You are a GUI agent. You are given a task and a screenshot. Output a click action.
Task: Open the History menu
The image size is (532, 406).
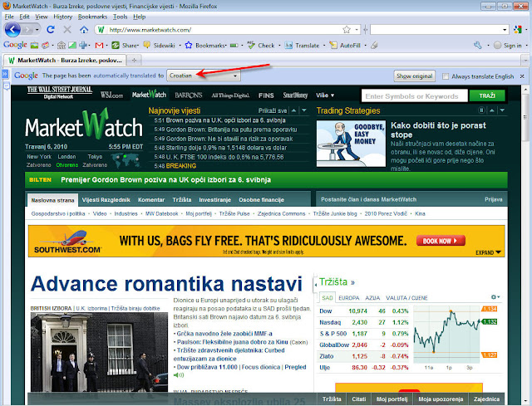coord(63,17)
